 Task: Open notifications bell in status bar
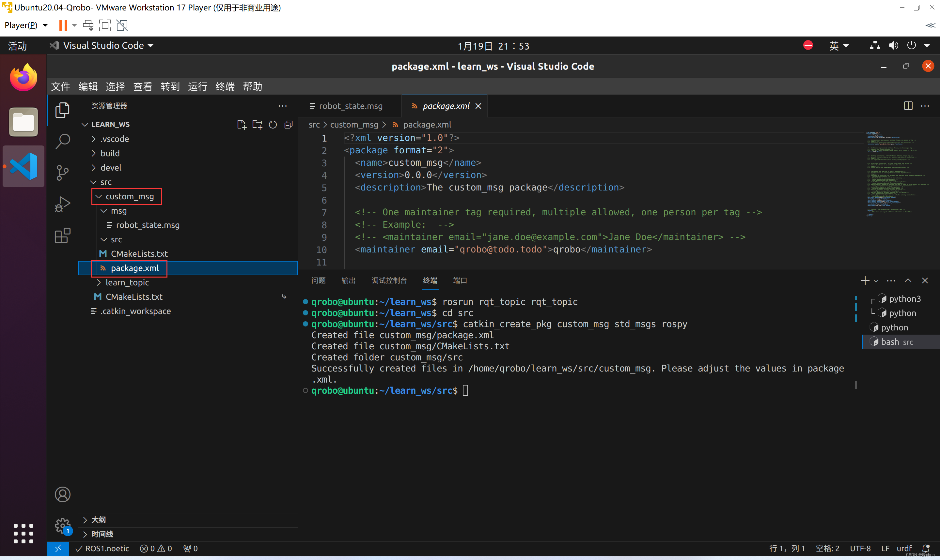coord(926,548)
